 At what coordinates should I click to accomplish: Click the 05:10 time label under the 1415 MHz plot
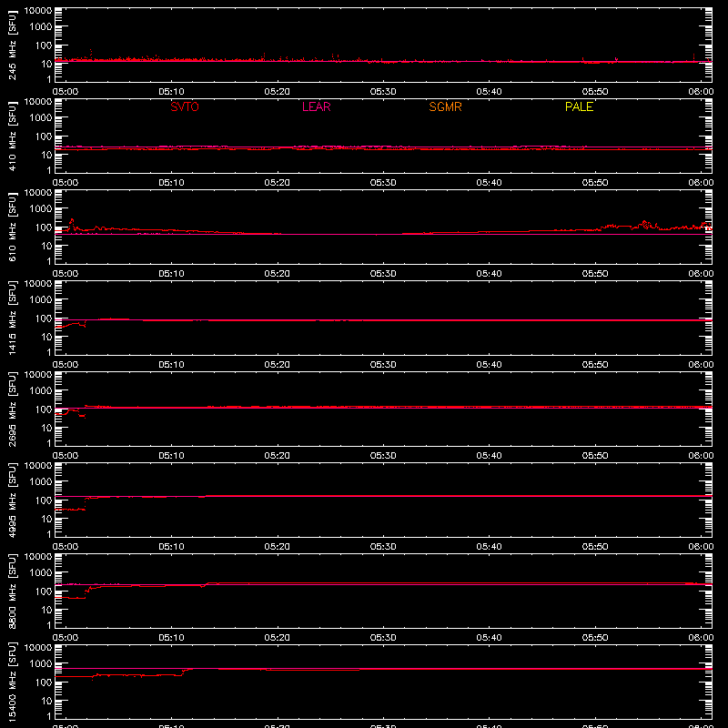(x=171, y=365)
